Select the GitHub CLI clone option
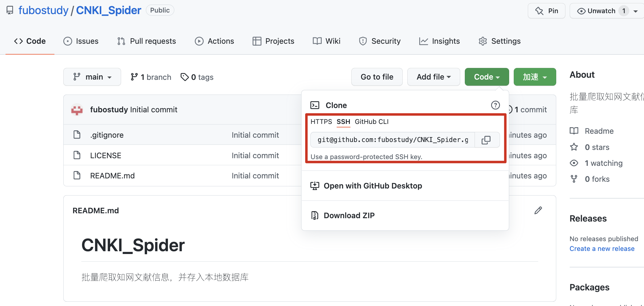 coord(372,122)
